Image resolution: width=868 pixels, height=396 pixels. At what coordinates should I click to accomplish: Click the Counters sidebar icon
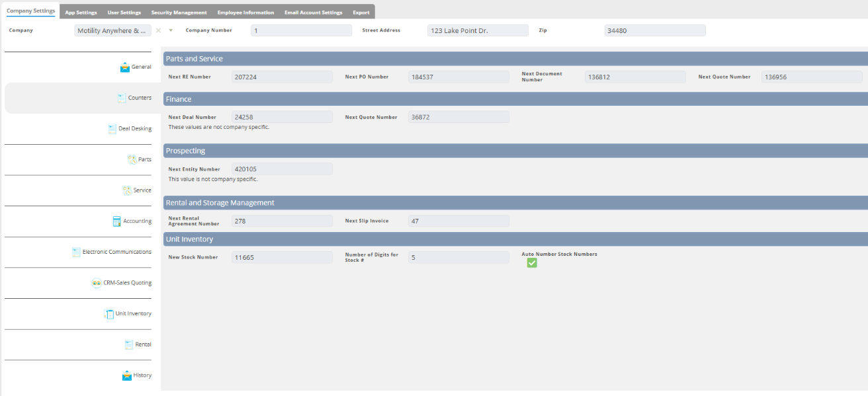point(122,98)
